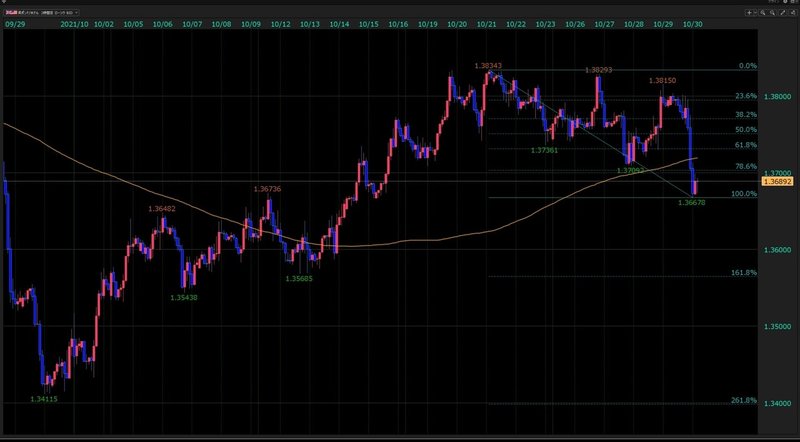Click the 1.36482 high price label
Screen dimensions: 800x442
tap(162, 209)
